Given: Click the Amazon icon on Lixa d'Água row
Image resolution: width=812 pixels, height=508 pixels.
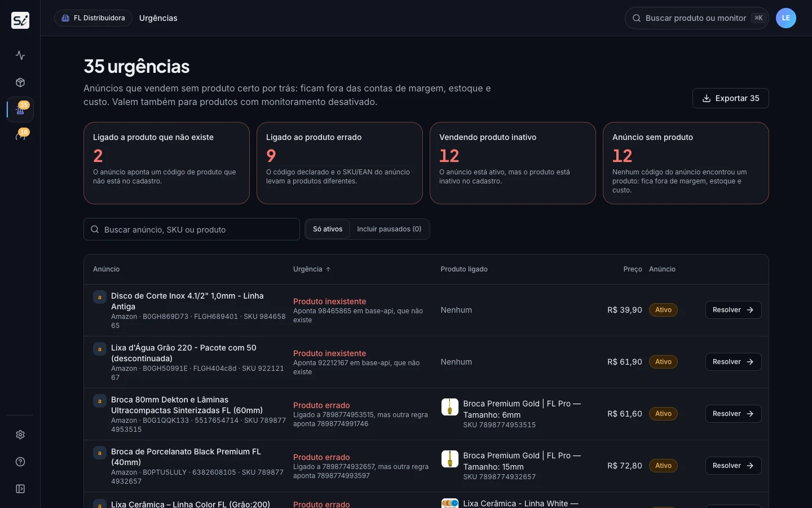Looking at the screenshot, I should click(x=100, y=349).
